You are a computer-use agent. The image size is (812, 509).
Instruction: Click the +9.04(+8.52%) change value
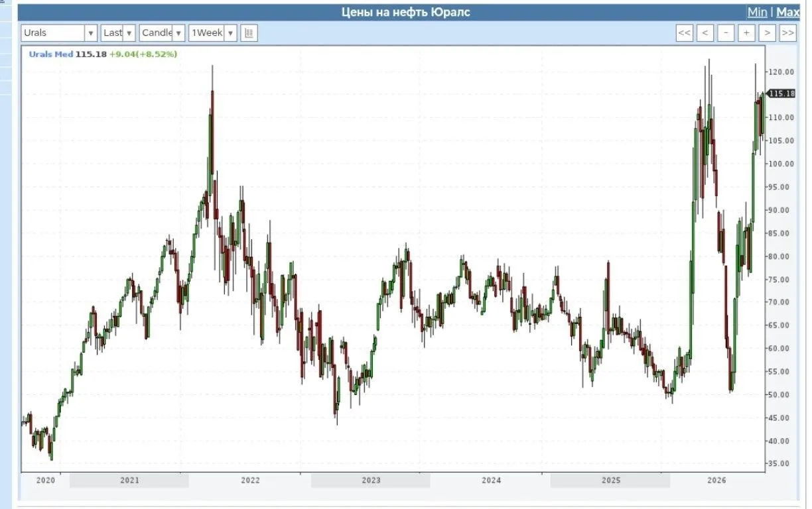tap(143, 54)
